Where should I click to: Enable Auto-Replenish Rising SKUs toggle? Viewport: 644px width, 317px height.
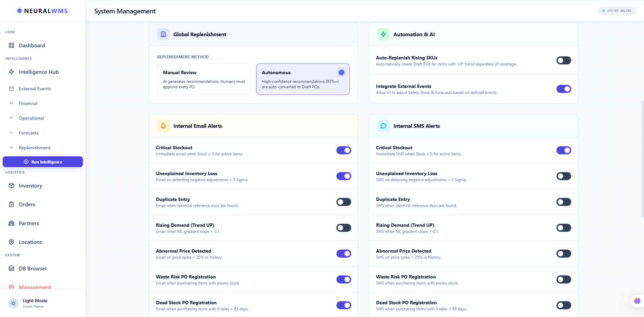pyautogui.click(x=563, y=61)
